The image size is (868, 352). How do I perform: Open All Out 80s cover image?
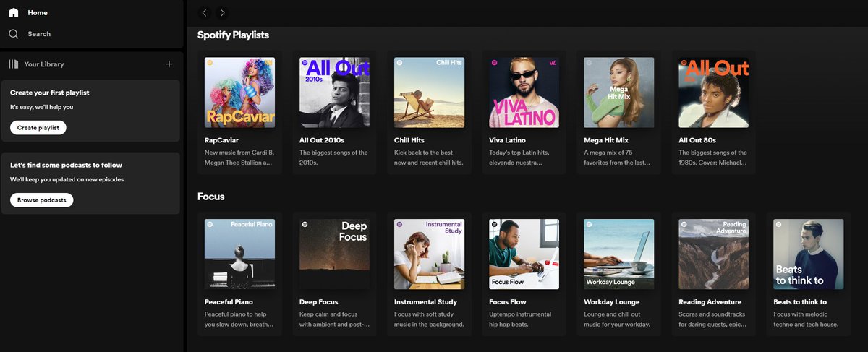click(x=713, y=93)
